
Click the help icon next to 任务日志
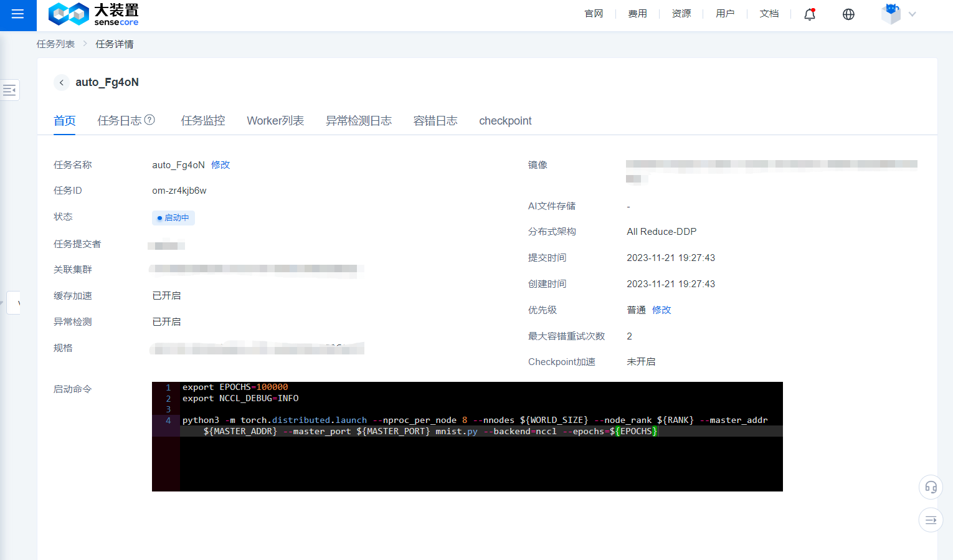coord(149,120)
